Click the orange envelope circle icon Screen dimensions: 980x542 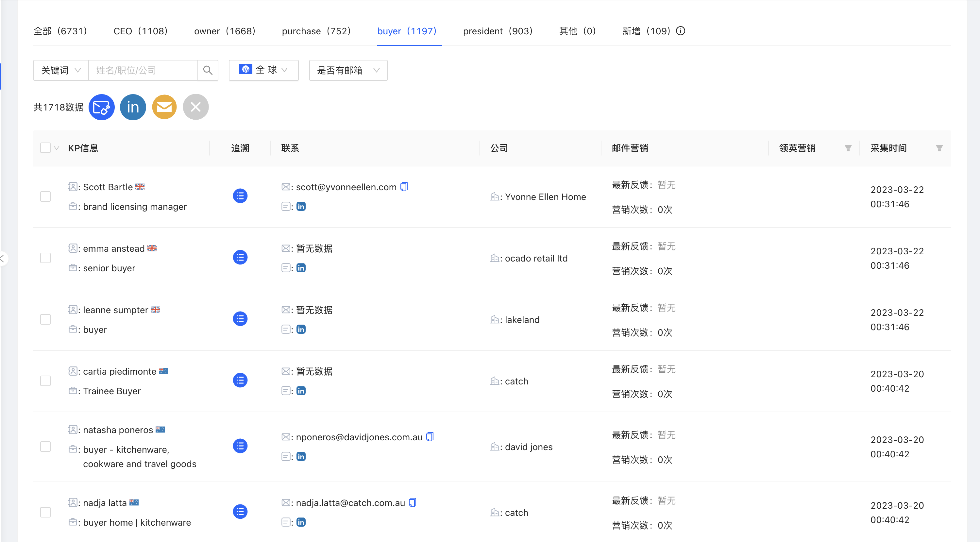(164, 107)
